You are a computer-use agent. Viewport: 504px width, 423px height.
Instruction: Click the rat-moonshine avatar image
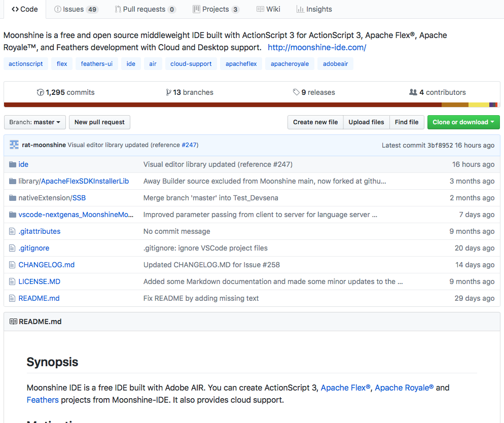(x=14, y=145)
